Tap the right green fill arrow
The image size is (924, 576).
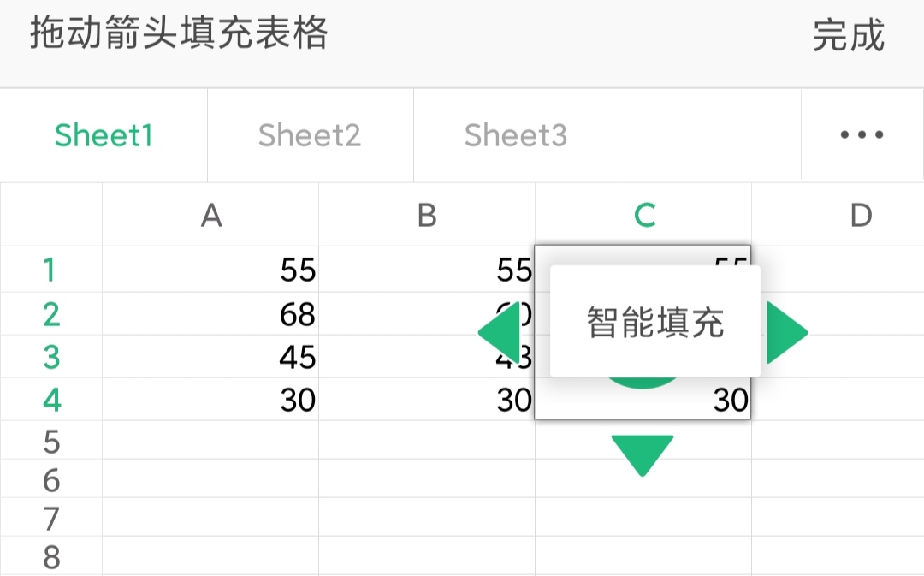(x=786, y=333)
